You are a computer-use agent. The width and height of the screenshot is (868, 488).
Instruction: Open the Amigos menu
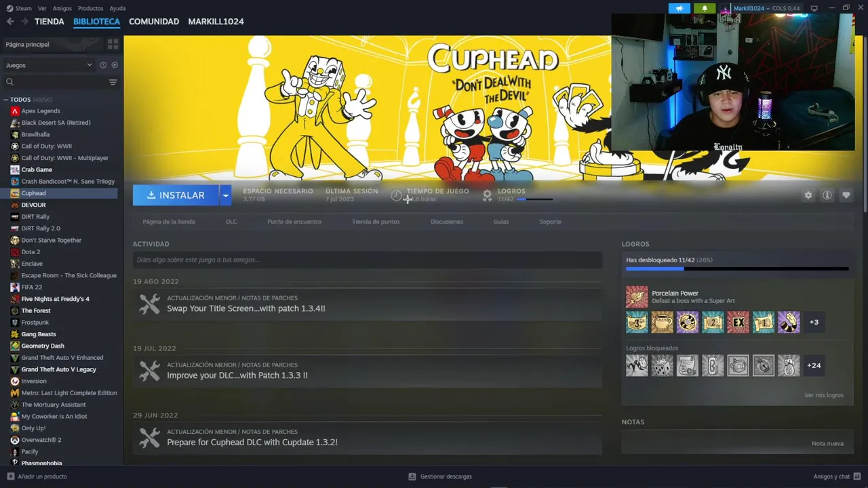pyautogui.click(x=62, y=8)
